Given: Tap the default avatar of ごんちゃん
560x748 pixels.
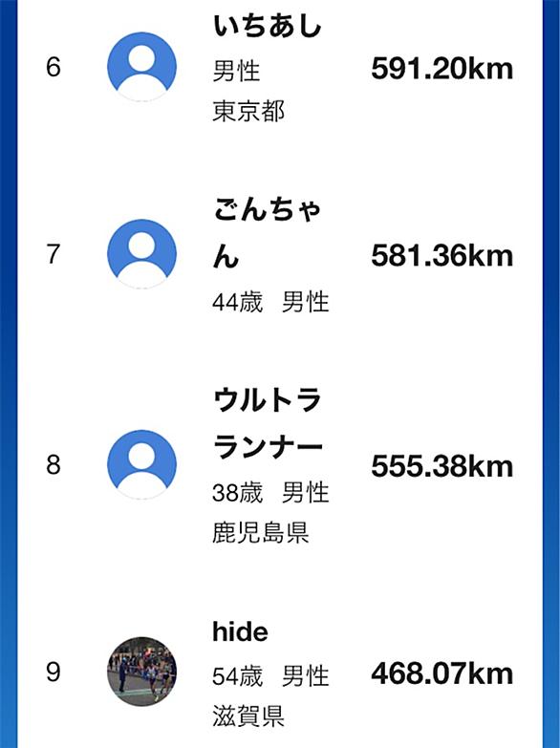Looking at the screenshot, I should pos(141,254).
